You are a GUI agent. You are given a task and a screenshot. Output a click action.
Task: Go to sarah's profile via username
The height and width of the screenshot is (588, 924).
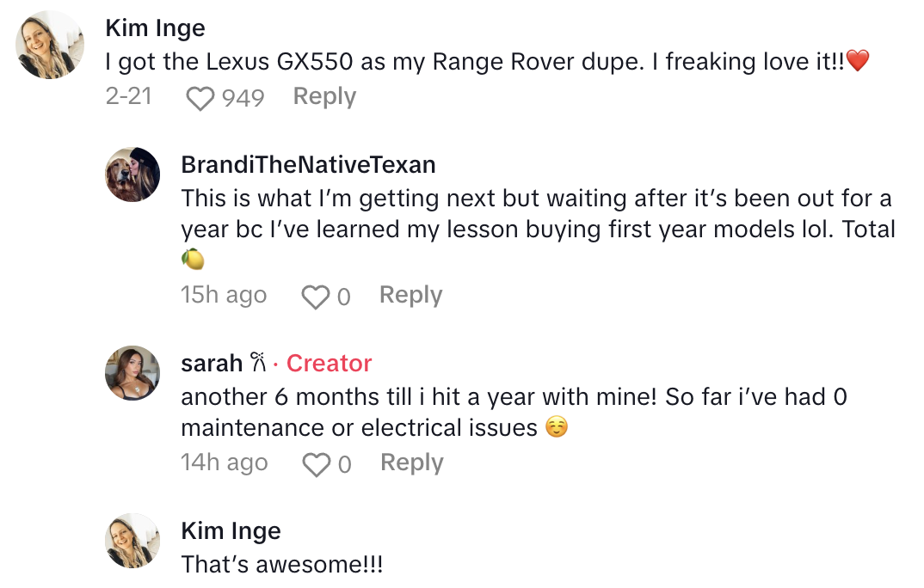212,364
